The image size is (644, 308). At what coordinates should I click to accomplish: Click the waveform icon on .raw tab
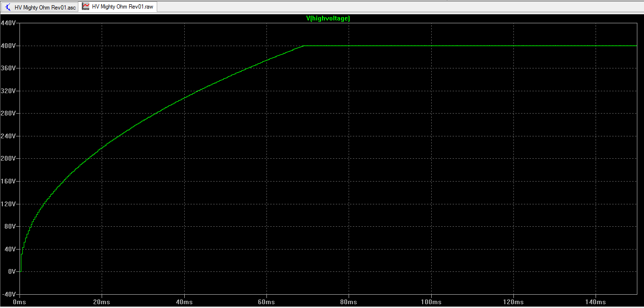tap(86, 7)
